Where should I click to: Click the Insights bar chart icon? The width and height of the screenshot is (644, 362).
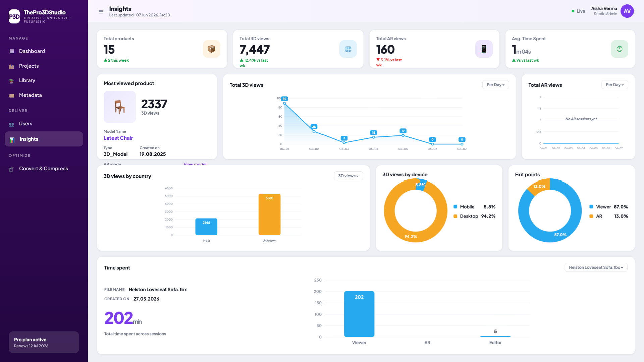pyautogui.click(x=12, y=140)
